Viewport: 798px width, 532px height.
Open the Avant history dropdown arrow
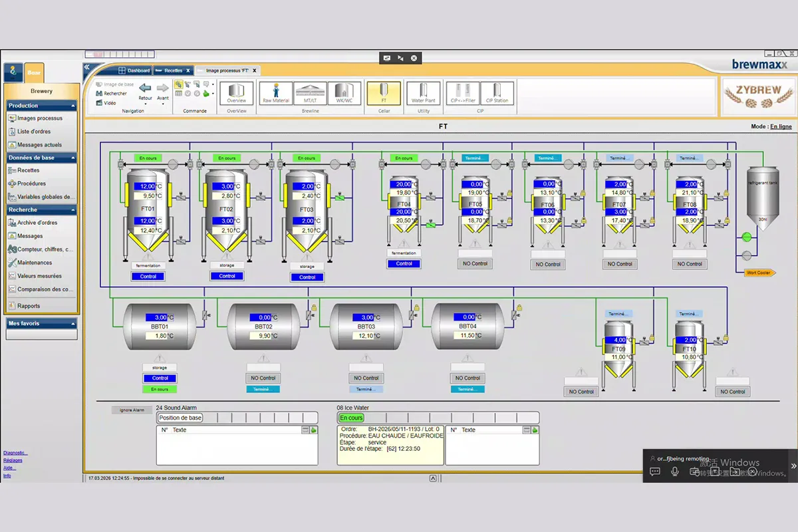163,104
